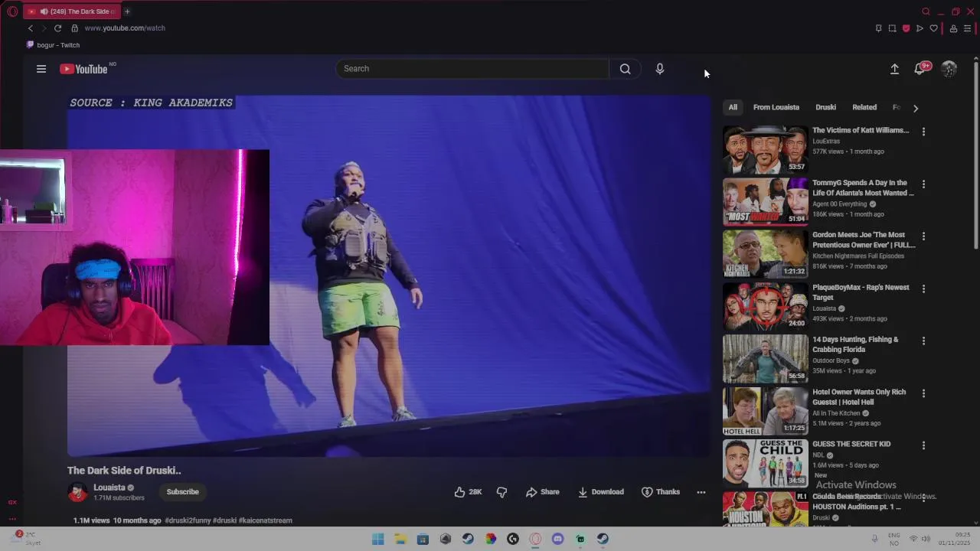Bookmark page with the heart icon
Image resolution: width=980 pixels, height=551 pixels.
coord(933,28)
